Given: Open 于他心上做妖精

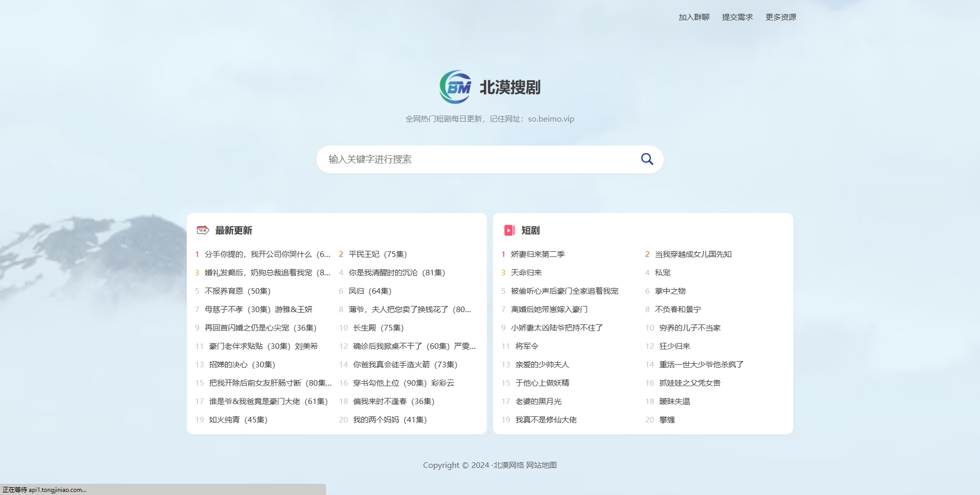Looking at the screenshot, I should [542, 383].
